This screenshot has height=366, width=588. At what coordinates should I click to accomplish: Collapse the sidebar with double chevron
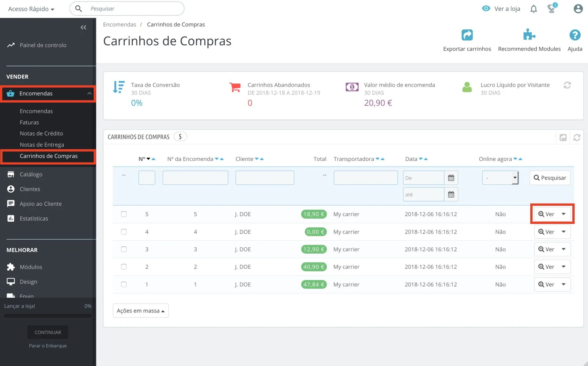(x=83, y=28)
